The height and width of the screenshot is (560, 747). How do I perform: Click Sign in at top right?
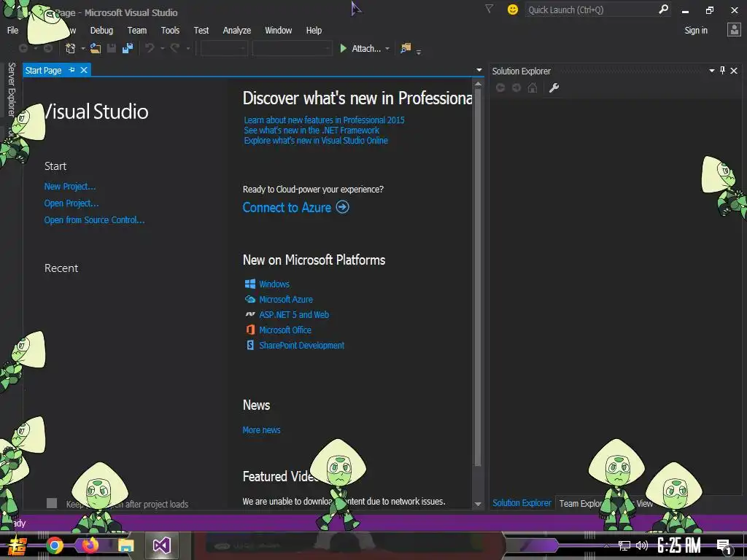point(695,30)
